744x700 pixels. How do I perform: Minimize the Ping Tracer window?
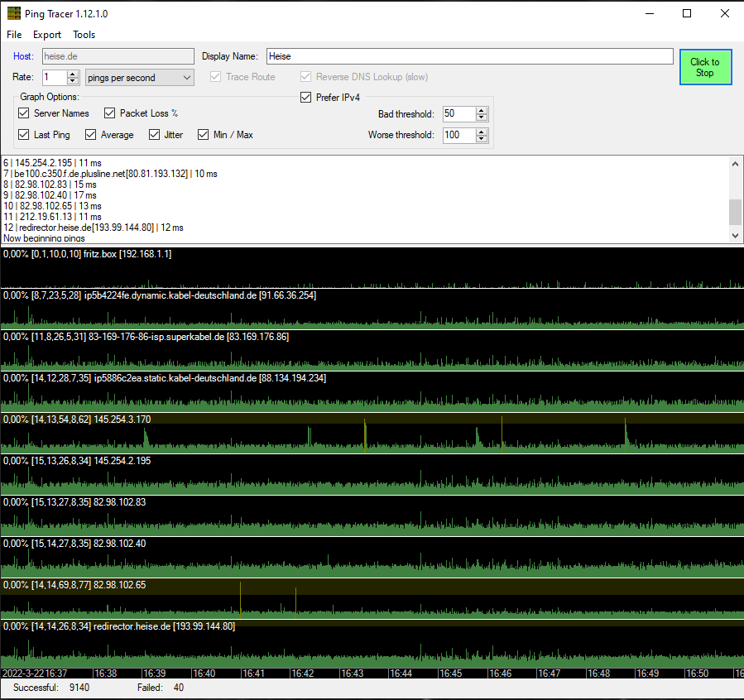648,13
